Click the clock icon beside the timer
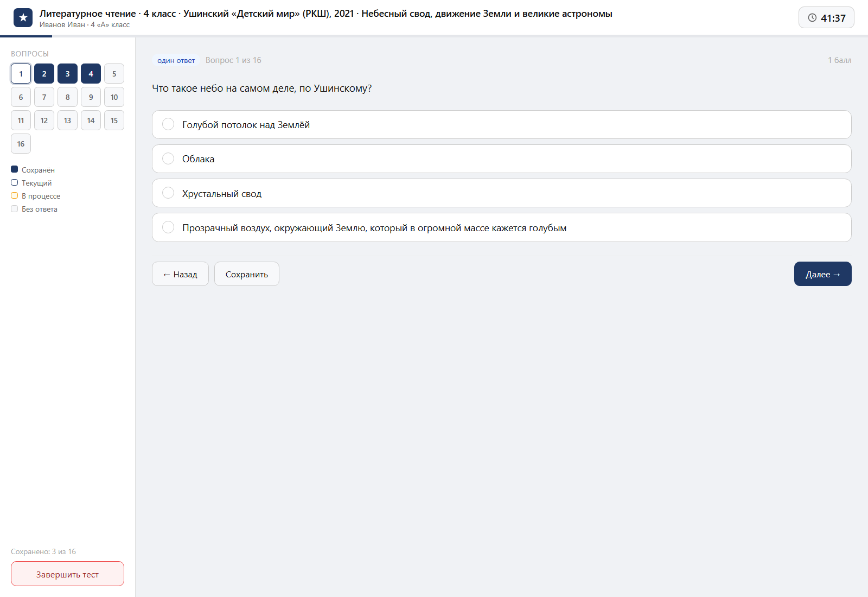868x597 pixels. [812, 18]
